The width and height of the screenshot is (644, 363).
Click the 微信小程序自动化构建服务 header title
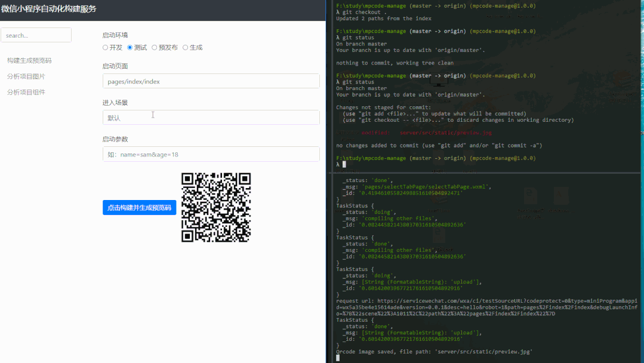click(x=48, y=9)
